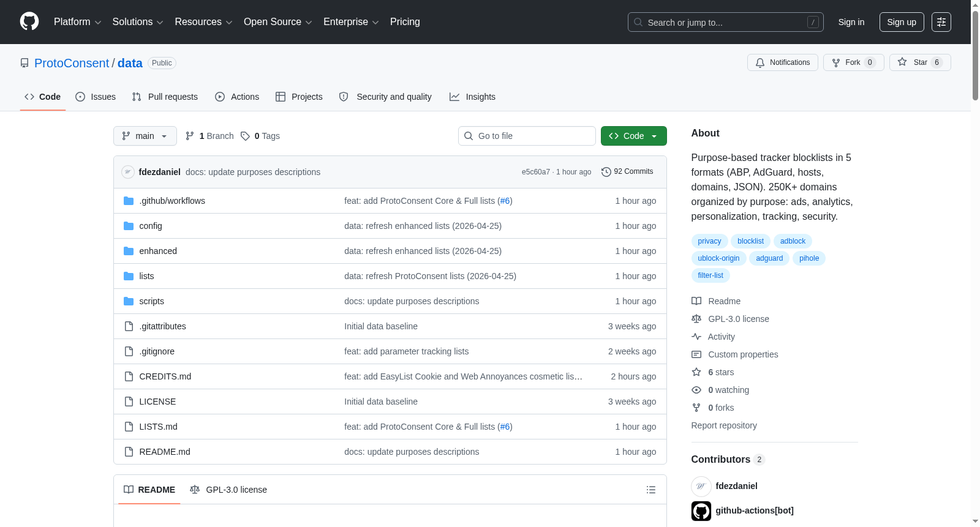
Task: Click the config folder icon
Action: (x=129, y=226)
